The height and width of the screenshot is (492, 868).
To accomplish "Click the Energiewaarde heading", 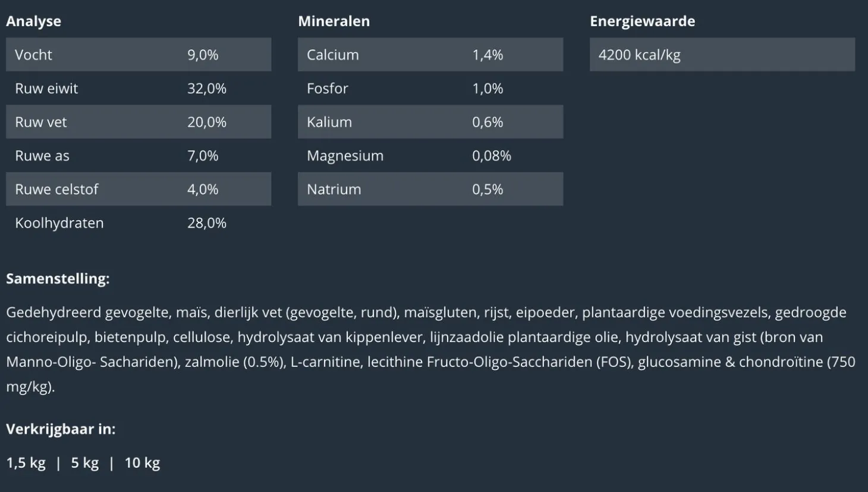I will pos(642,21).
